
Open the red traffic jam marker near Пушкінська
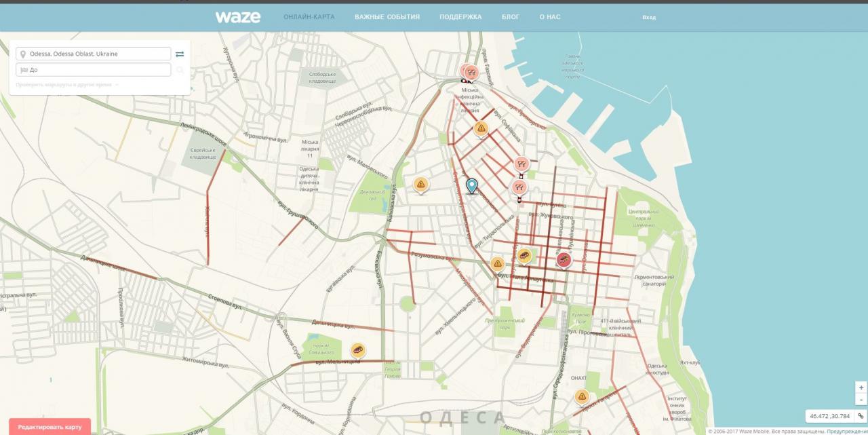564,259
